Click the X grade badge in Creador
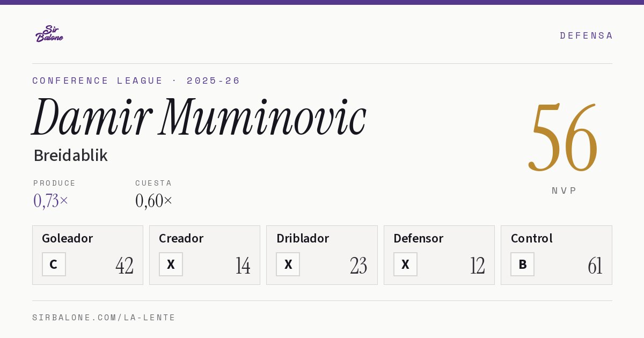 [x=171, y=264]
